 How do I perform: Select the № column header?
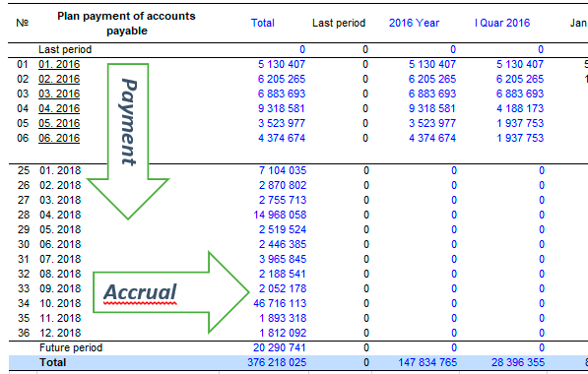click(22, 23)
